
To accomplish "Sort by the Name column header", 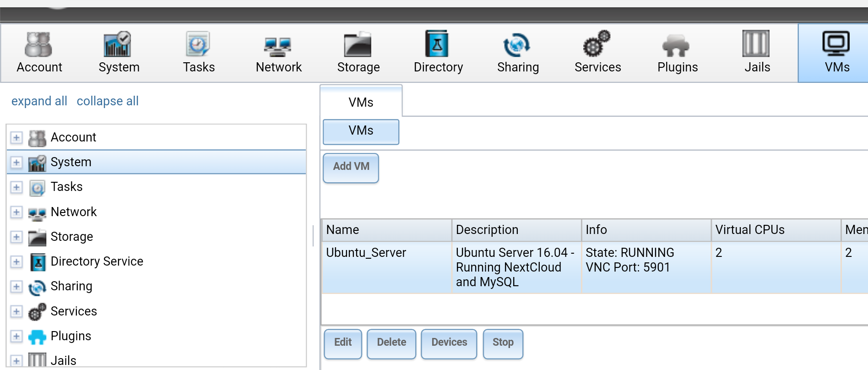I will [387, 230].
